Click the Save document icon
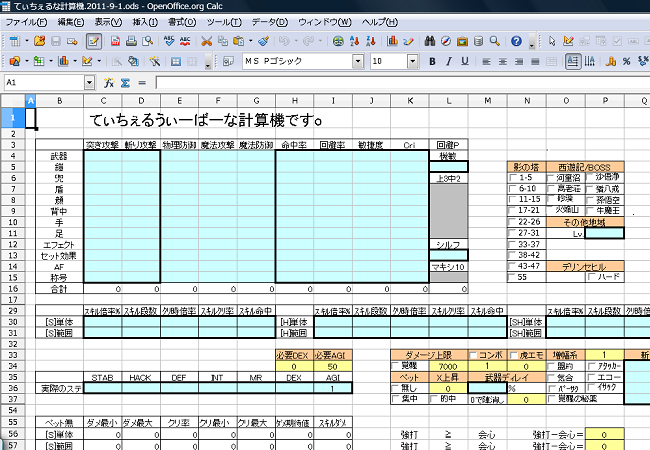This screenshot has width=650, height=450. (57, 41)
